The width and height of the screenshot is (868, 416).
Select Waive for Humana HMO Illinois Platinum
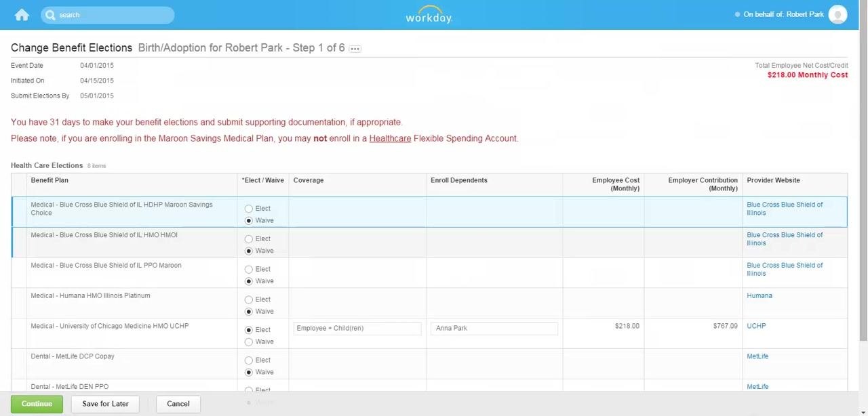(x=249, y=312)
